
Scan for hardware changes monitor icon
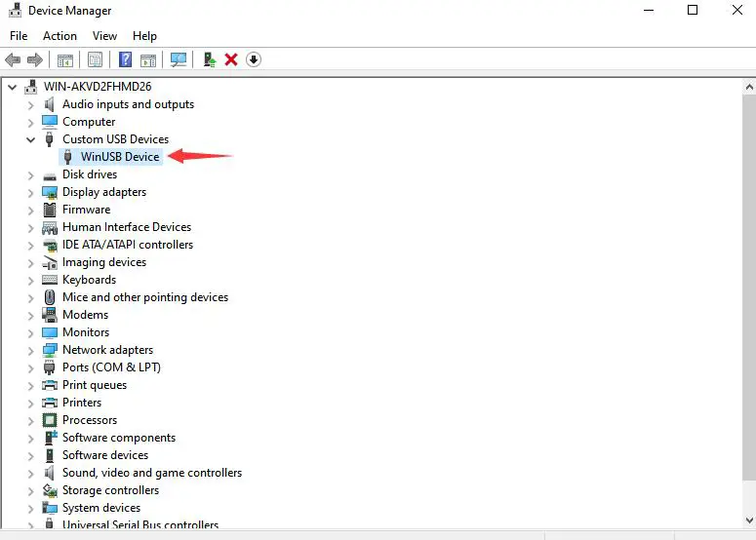pyautogui.click(x=179, y=59)
